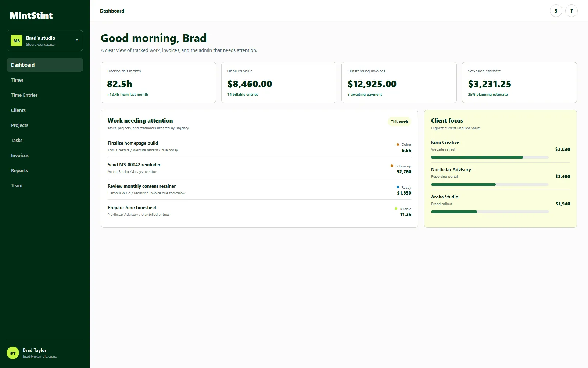This screenshot has width=588, height=368.
Task: Open the Prepare June timesheet item
Action: (x=259, y=210)
